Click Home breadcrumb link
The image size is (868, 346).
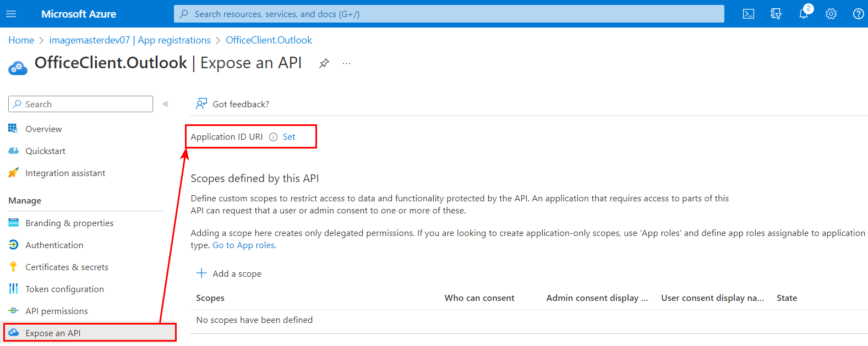(21, 40)
